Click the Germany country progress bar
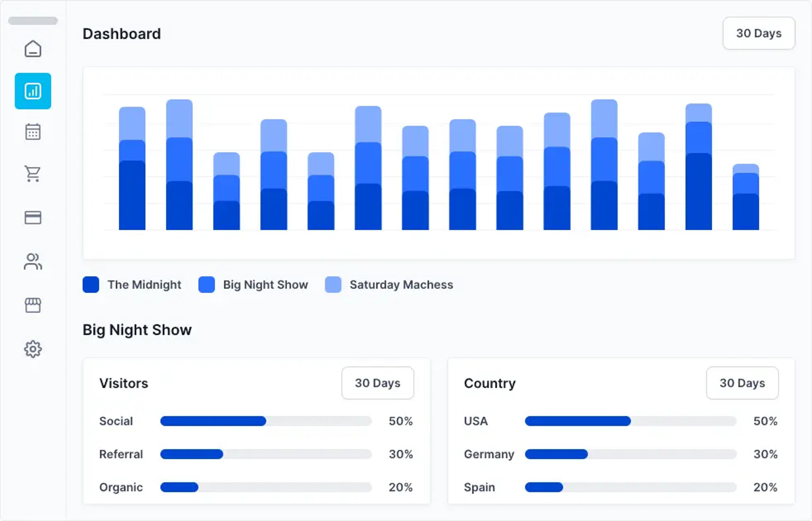 (631, 454)
